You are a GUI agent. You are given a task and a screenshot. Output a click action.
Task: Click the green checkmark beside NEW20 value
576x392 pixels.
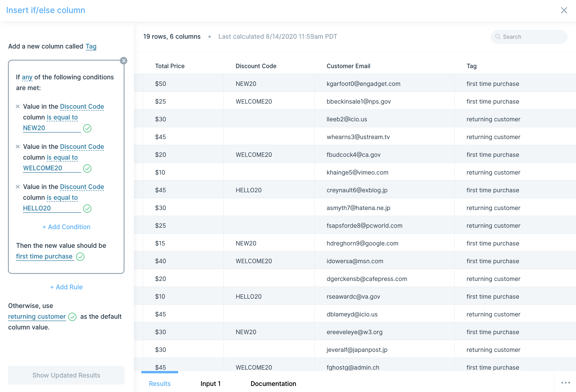coord(87,128)
